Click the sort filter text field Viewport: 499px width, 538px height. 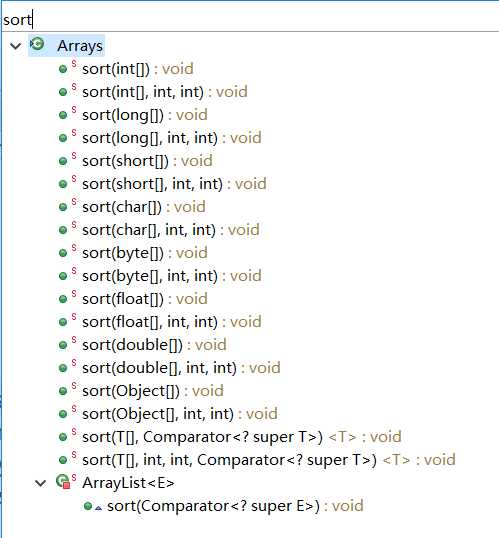point(250,20)
